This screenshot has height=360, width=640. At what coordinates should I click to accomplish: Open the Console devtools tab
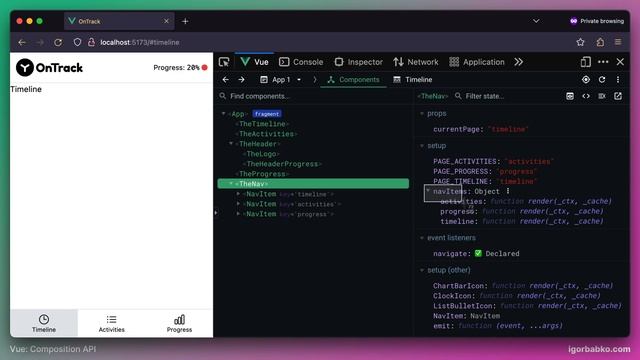301,62
